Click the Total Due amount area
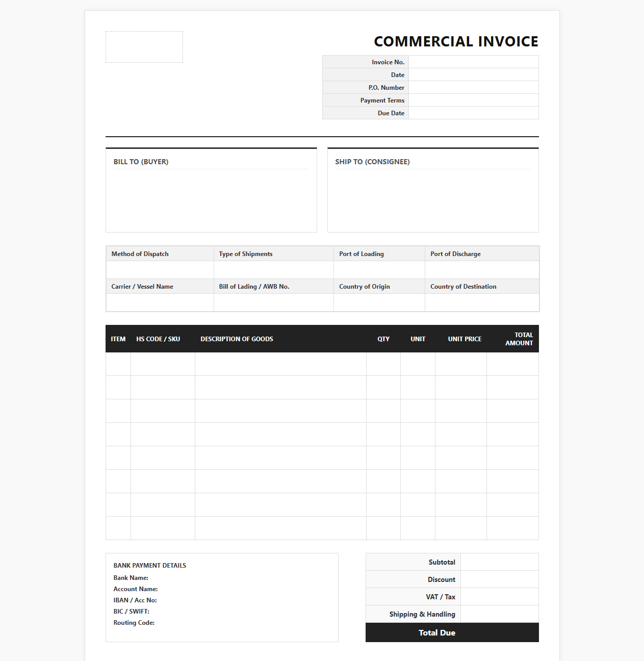 [500, 632]
